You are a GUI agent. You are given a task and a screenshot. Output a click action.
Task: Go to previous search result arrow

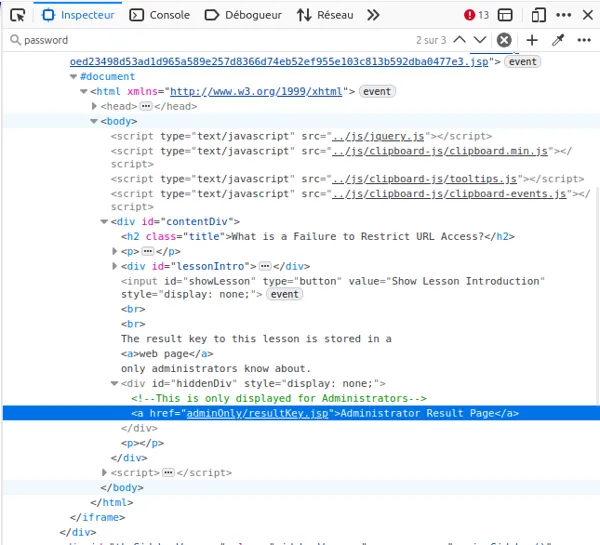coord(460,40)
